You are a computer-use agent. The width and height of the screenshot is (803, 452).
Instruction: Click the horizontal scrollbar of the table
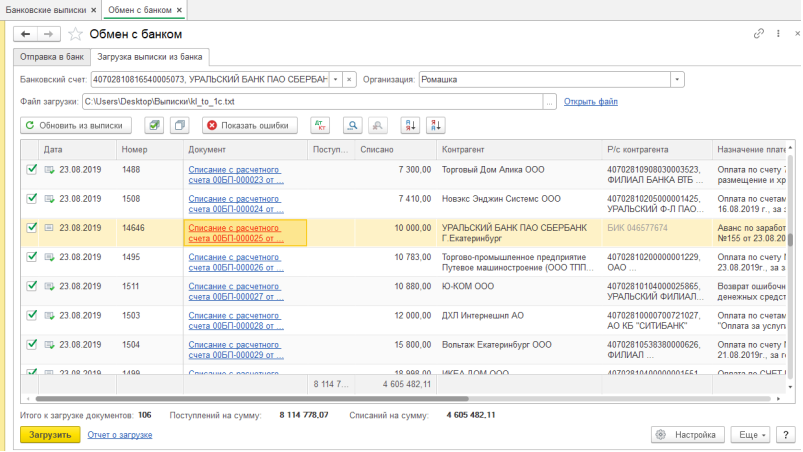(252, 398)
